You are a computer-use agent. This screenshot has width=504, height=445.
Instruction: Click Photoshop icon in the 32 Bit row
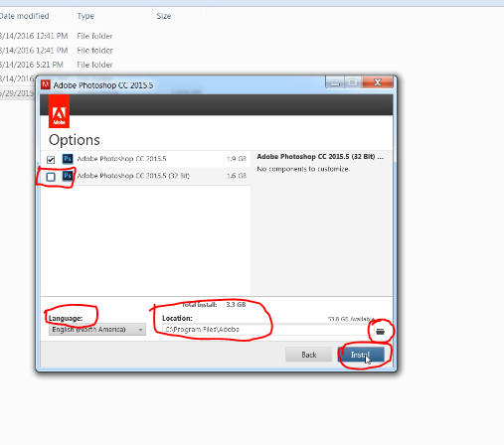click(x=68, y=176)
